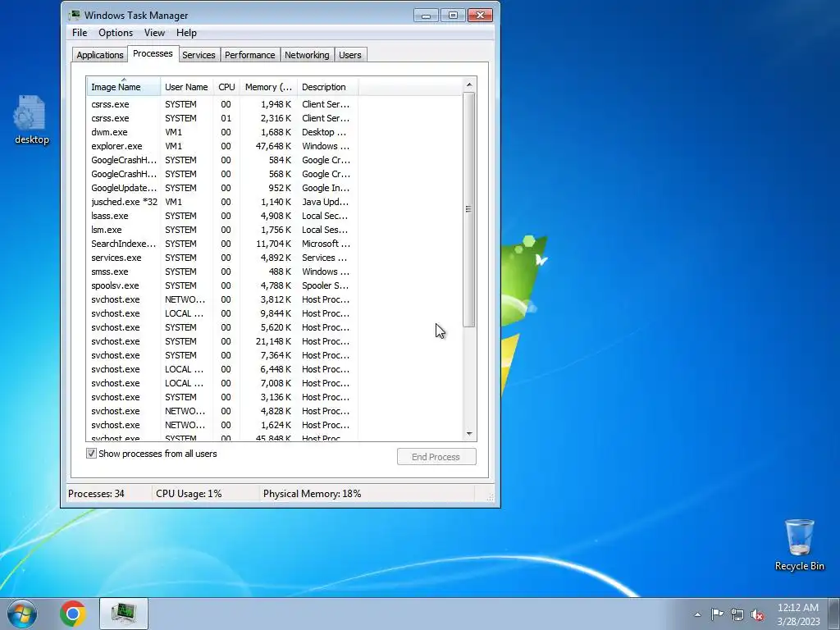Open the clock showing 12:12 AM
This screenshot has width=840, height=630.
point(798,614)
